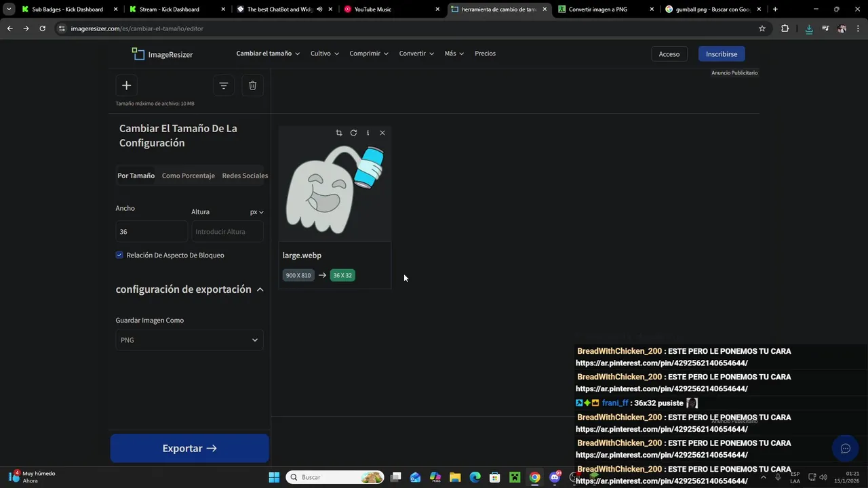868x488 pixels.
Task: Click the Introducir Altura input field
Action: click(227, 232)
